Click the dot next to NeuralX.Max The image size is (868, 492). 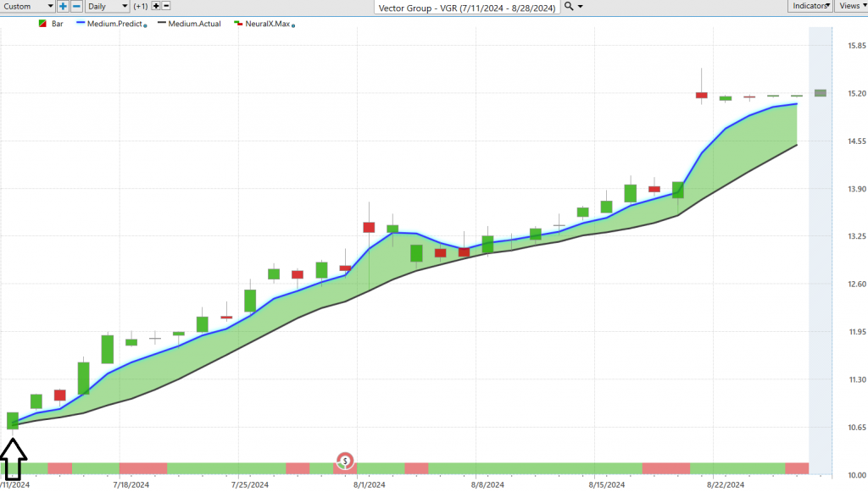[292, 25]
